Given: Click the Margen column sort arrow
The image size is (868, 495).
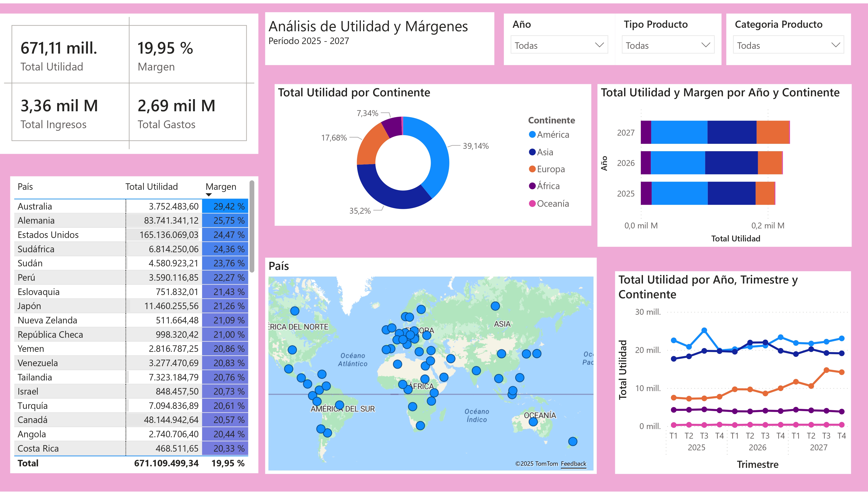Looking at the screenshot, I should pos(209,195).
